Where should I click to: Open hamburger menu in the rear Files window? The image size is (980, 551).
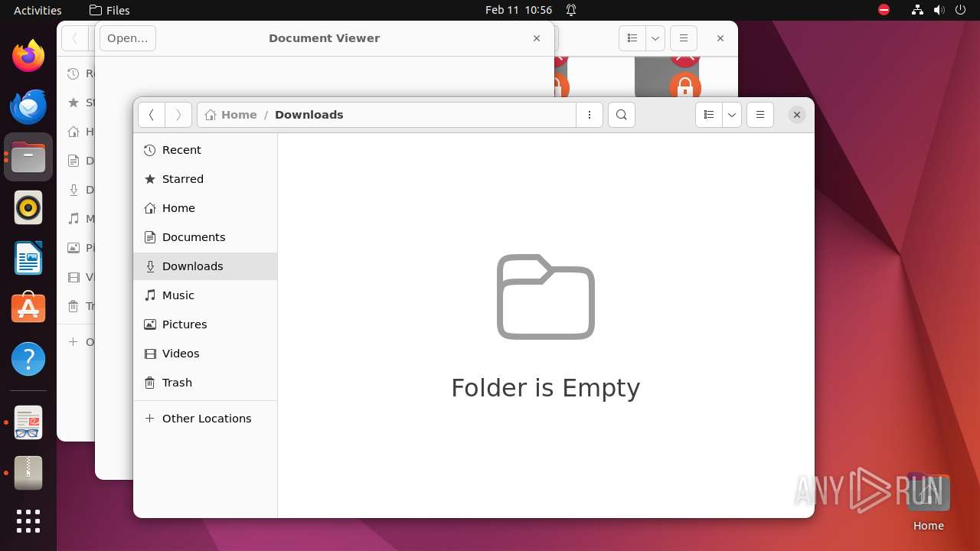[684, 38]
